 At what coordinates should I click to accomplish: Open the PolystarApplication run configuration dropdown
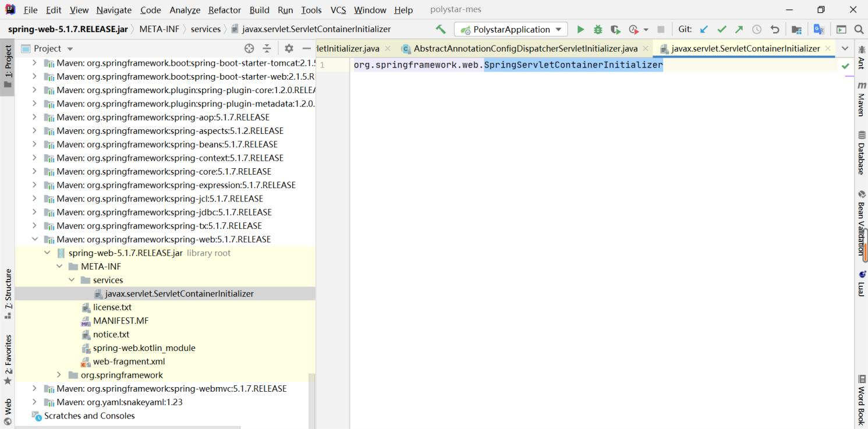coord(511,29)
